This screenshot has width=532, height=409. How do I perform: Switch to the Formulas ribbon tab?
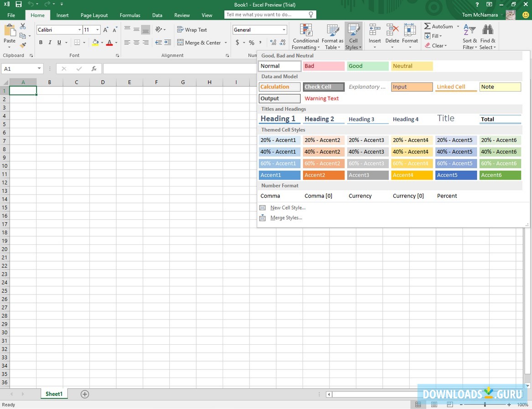tap(130, 15)
